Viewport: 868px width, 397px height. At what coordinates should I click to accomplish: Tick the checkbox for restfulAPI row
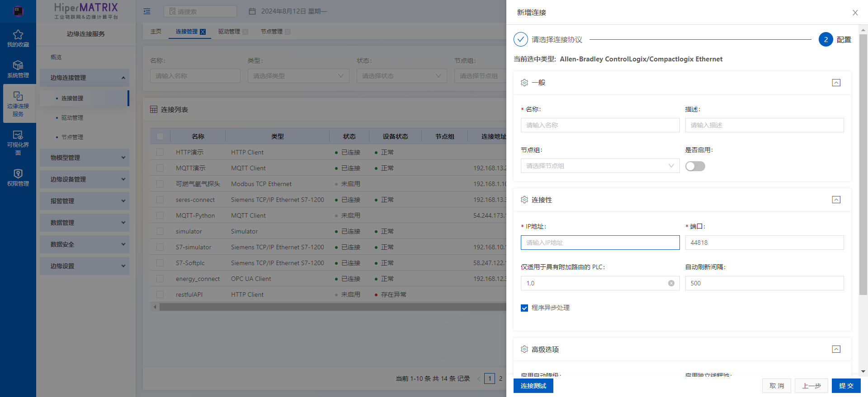pyautogui.click(x=160, y=294)
